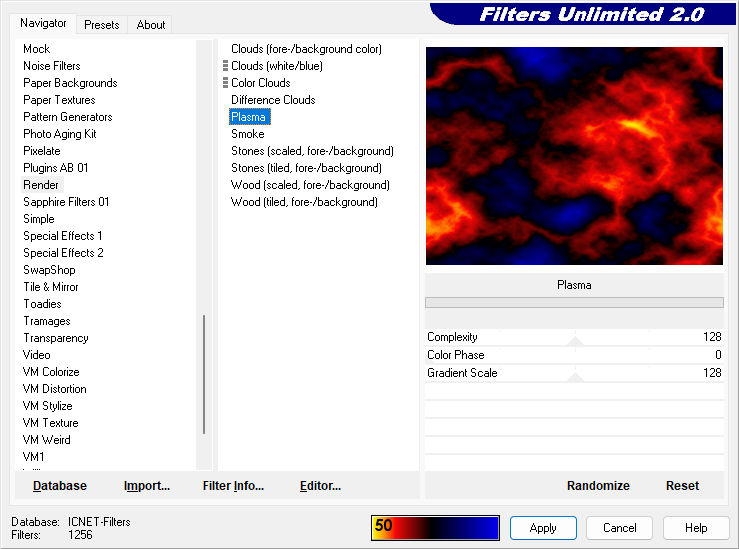Viewport: 739px width, 549px height.
Task: Select the Special Effects 2 category
Action: 63,253
